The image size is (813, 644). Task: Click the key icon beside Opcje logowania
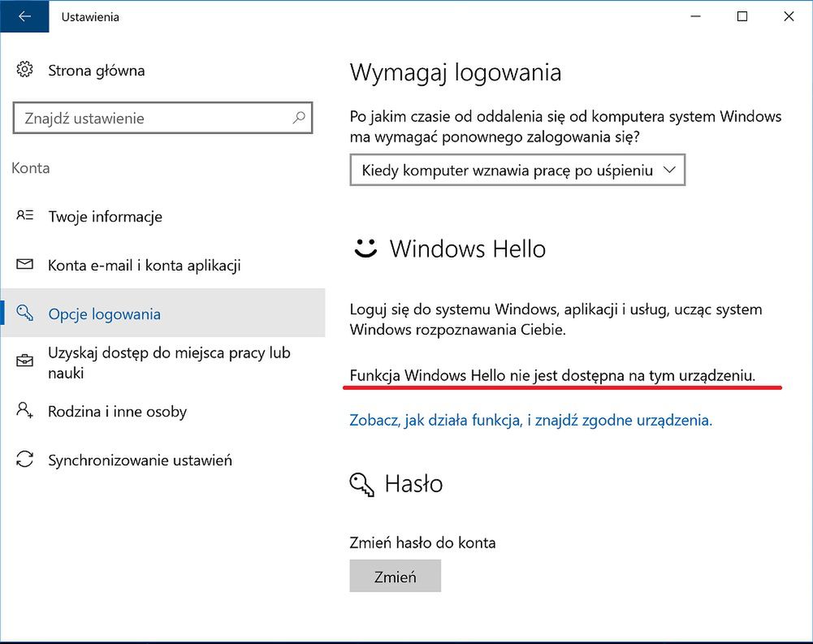pyautogui.click(x=24, y=313)
